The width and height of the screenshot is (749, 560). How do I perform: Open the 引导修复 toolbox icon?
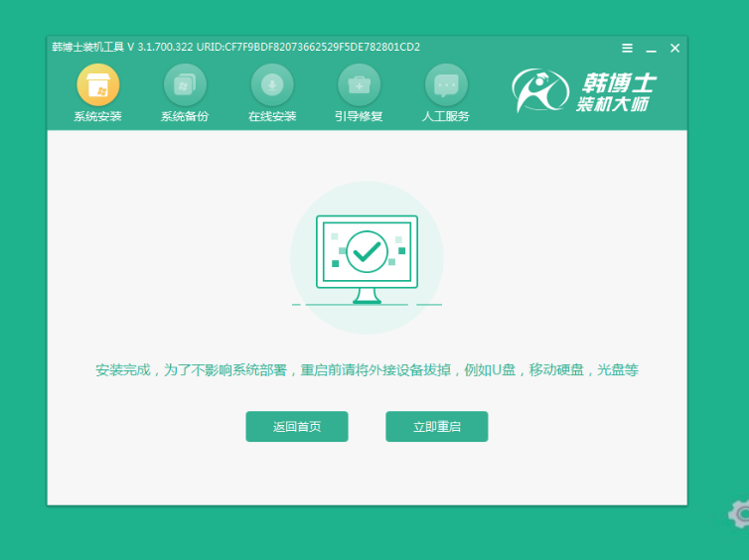[x=360, y=85]
